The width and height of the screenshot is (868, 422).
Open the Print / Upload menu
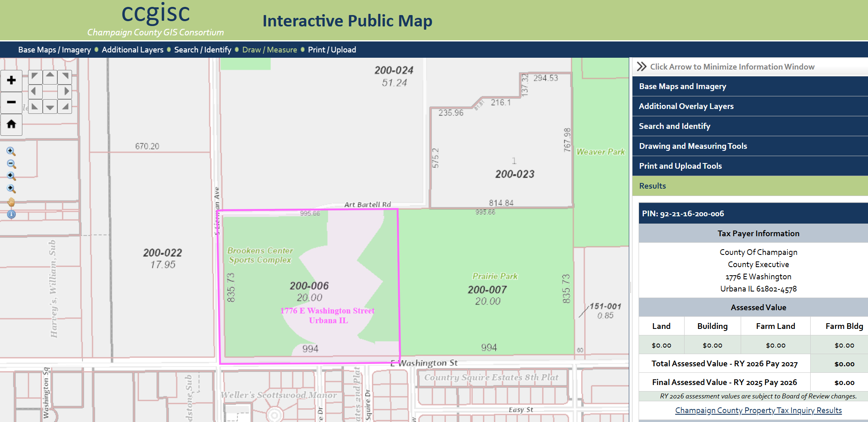pos(331,50)
